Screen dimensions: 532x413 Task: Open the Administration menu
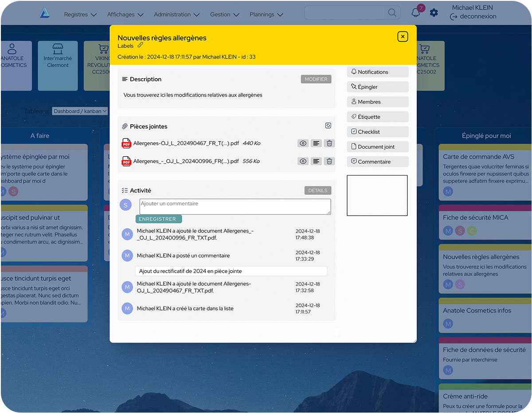click(176, 15)
